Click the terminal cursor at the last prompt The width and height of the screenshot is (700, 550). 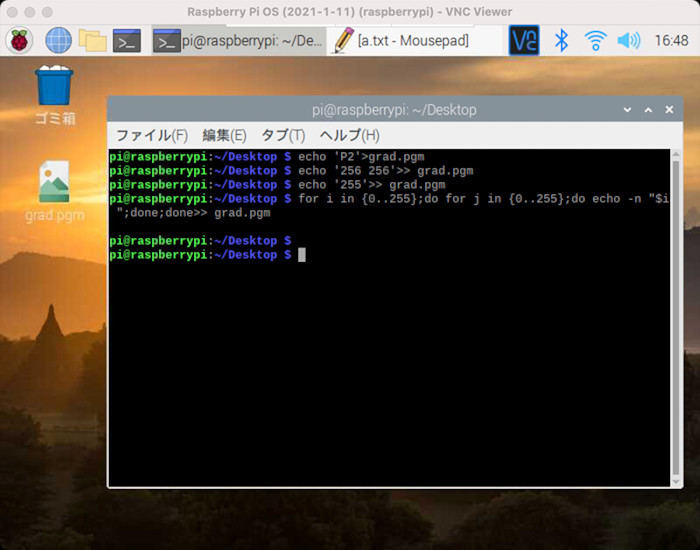[x=302, y=255]
